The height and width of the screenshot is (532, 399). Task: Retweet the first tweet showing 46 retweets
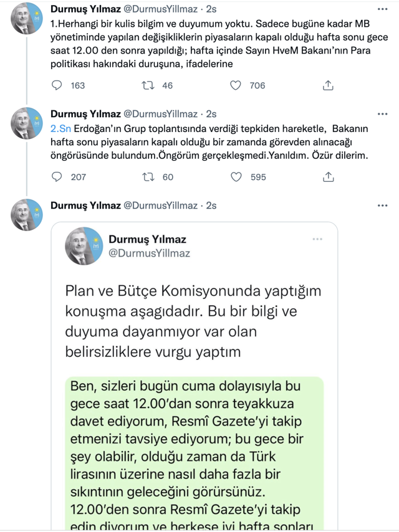click(x=147, y=86)
